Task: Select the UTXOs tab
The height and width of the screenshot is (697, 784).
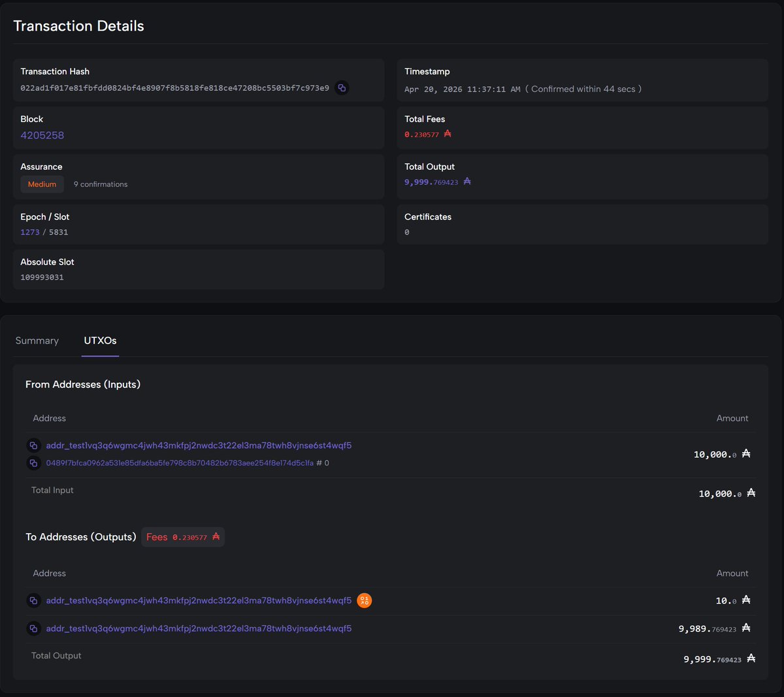Action: tap(100, 340)
